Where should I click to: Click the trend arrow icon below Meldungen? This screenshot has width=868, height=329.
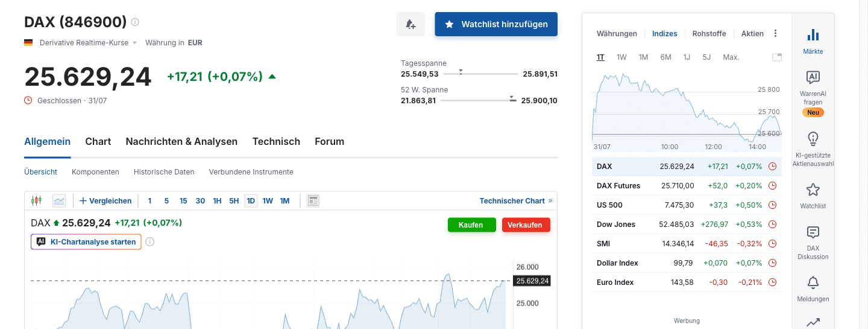(x=813, y=322)
